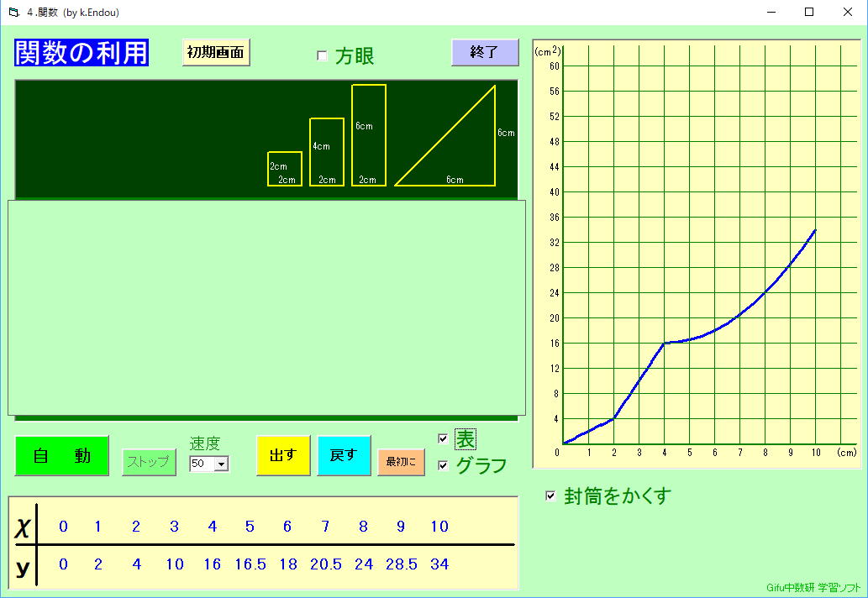Toggle the 封筒をかくす checkbox
Viewport: 868px width, 598px height.
[x=550, y=496]
